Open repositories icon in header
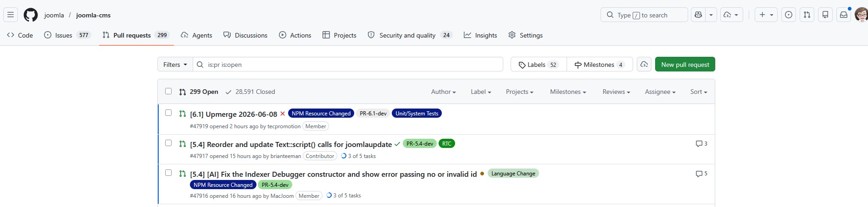This screenshot has width=868, height=207. [x=825, y=15]
